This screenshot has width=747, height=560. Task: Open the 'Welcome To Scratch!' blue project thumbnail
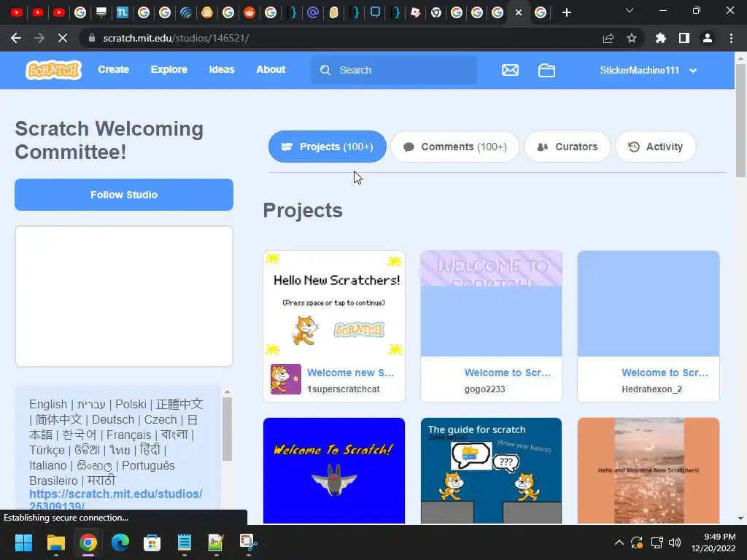(x=334, y=470)
